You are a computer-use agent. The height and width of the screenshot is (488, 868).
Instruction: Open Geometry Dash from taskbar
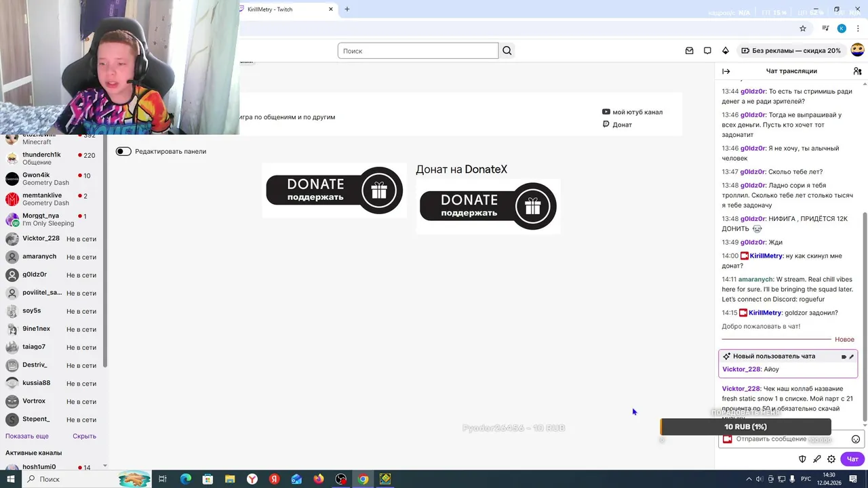(385, 479)
